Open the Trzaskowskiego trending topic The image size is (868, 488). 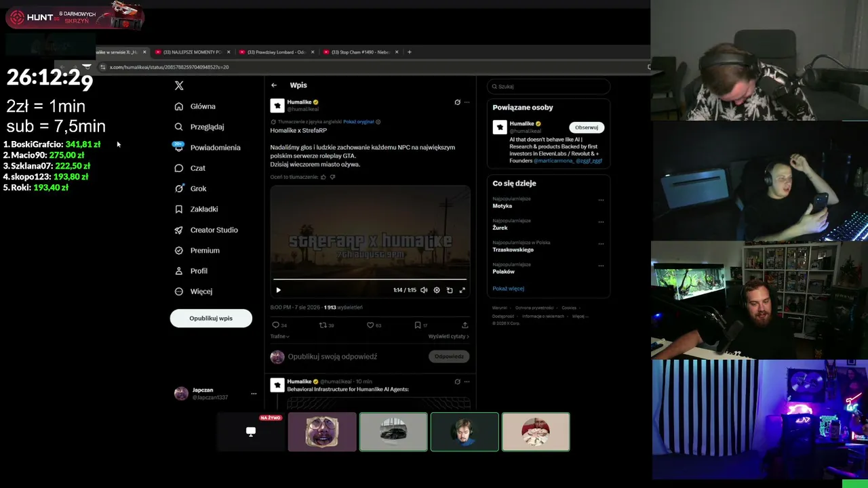[513, 249]
